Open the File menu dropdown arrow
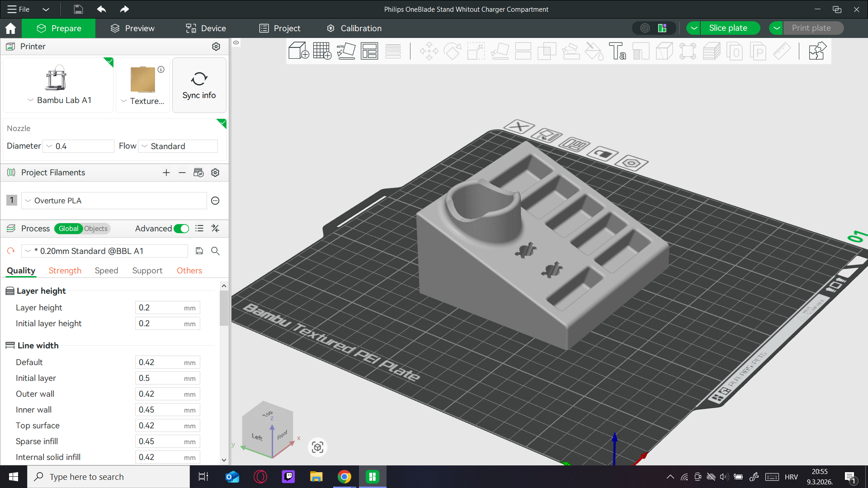The height and width of the screenshot is (488, 868). click(46, 9)
